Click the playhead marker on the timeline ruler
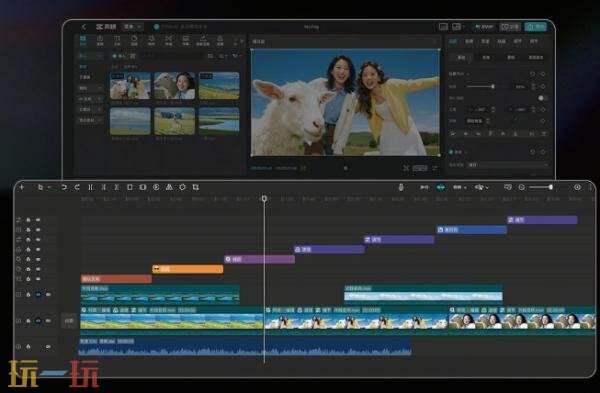The width and height of the screenshot is (600, 393). click(264, 199)
